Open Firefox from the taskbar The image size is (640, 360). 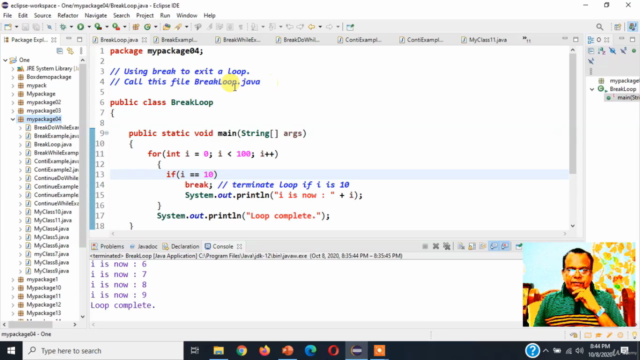click(264, 351)
